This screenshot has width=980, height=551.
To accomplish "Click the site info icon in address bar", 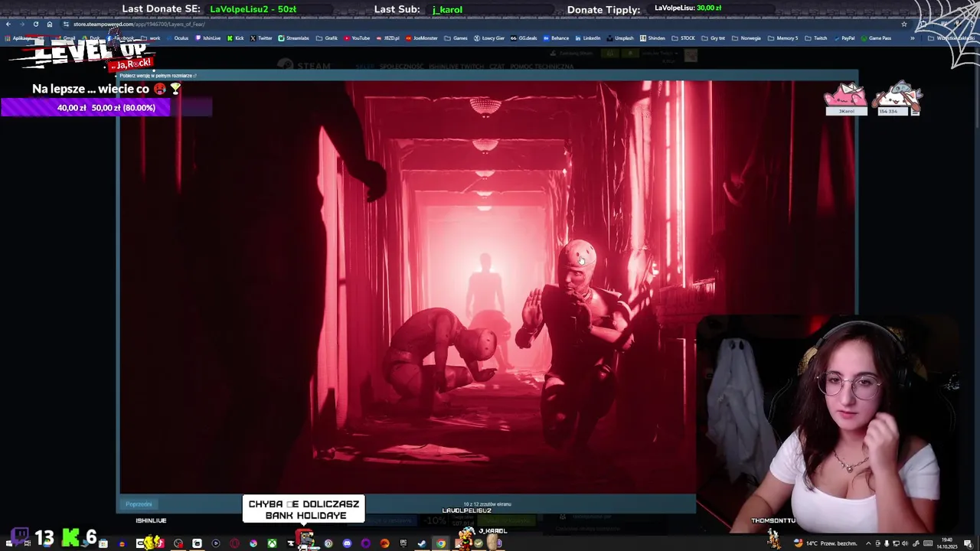I will tap(66, 24).
